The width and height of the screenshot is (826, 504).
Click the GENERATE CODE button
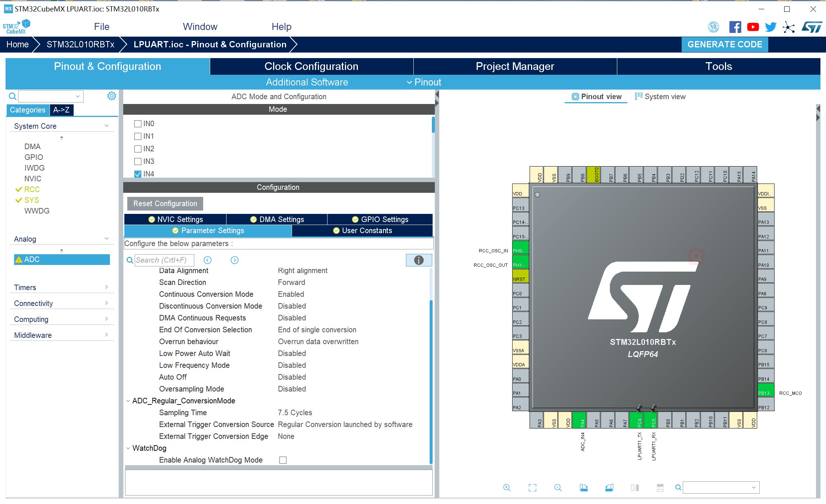click(x=725, y=44)
